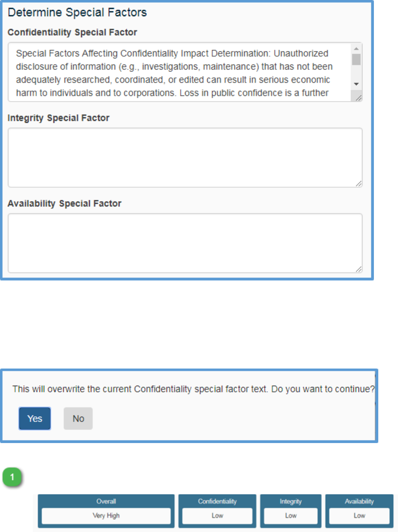Viewport: 398px width, 532px height.
Task: Click the 'Confidentiality Special Factor' label
Action: click(x=73, y=32)
